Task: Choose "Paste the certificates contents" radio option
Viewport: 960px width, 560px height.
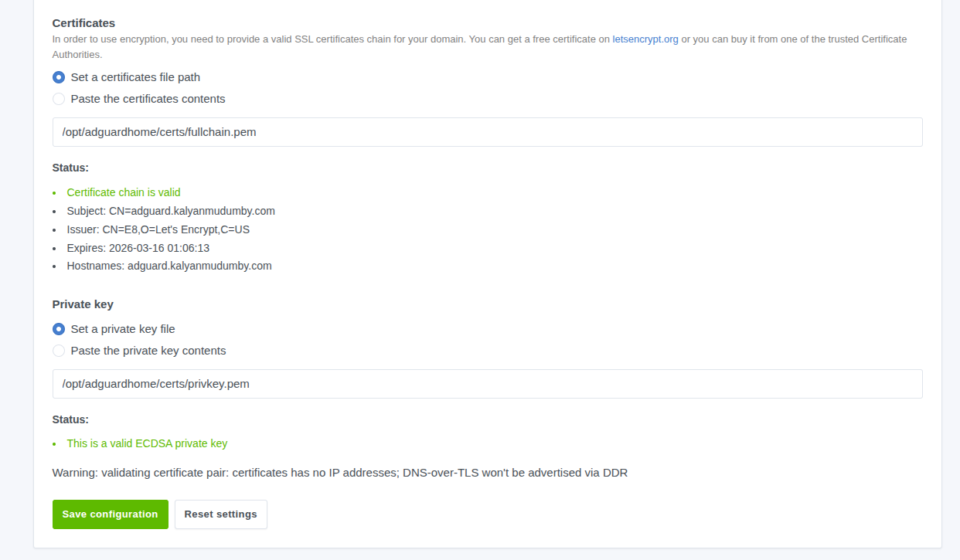Action: [x=59, y=99]
